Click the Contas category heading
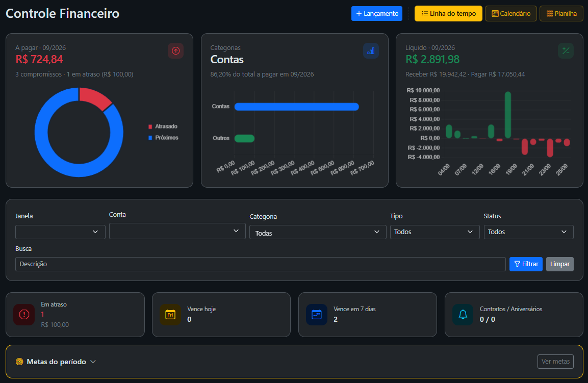 click(x=227, y=59)
